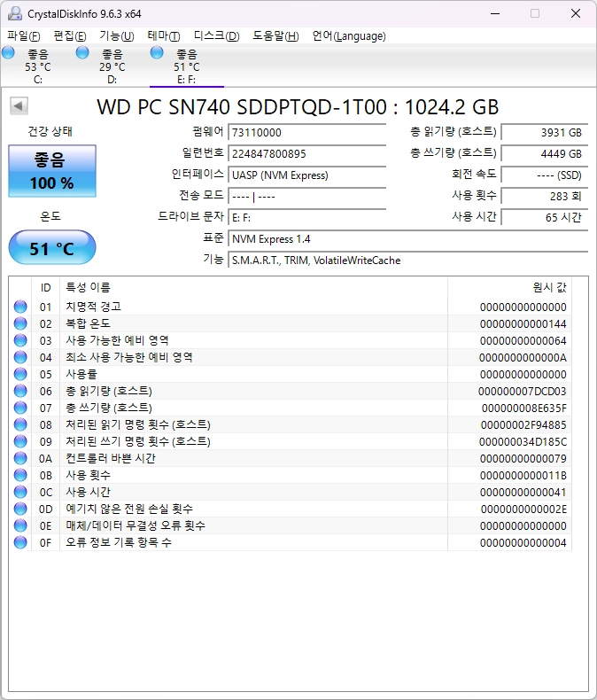Click status orb for 0E 매체/데이터 무결성 오류 횟수

pos(20,525)
